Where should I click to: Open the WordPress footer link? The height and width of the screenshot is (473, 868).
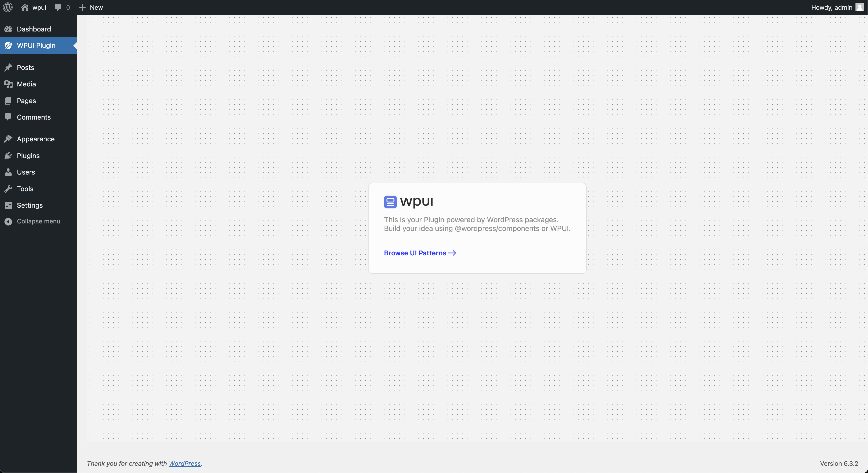pyautogui.click(x=184, y=464)
